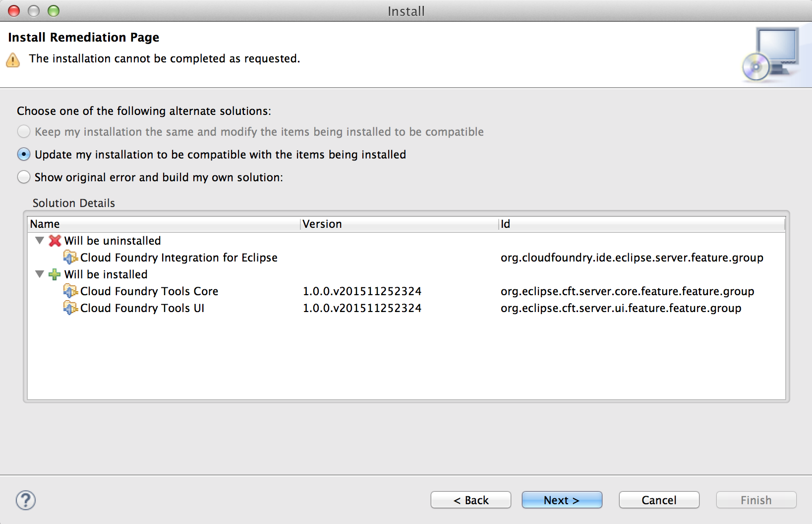This screenshot has height=524, width=812.
Task: Click the install wizard computer disc image
Action: click(771, 55)
